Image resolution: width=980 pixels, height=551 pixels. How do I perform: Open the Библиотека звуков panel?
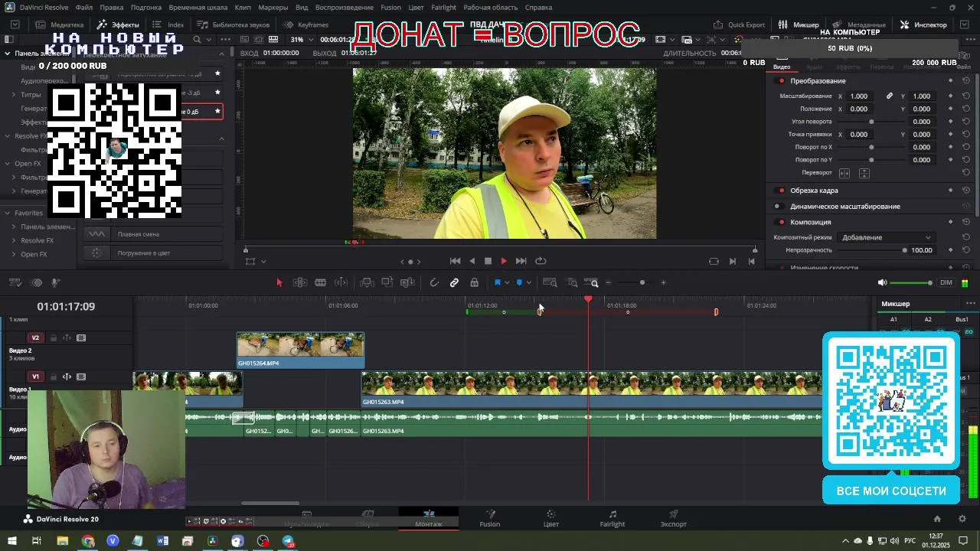(x=233, y=24)
